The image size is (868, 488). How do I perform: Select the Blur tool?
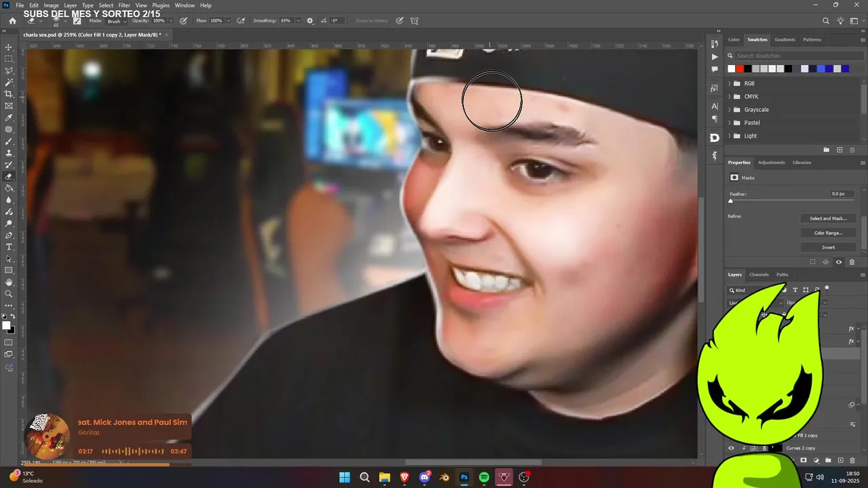tap(9, 200)
